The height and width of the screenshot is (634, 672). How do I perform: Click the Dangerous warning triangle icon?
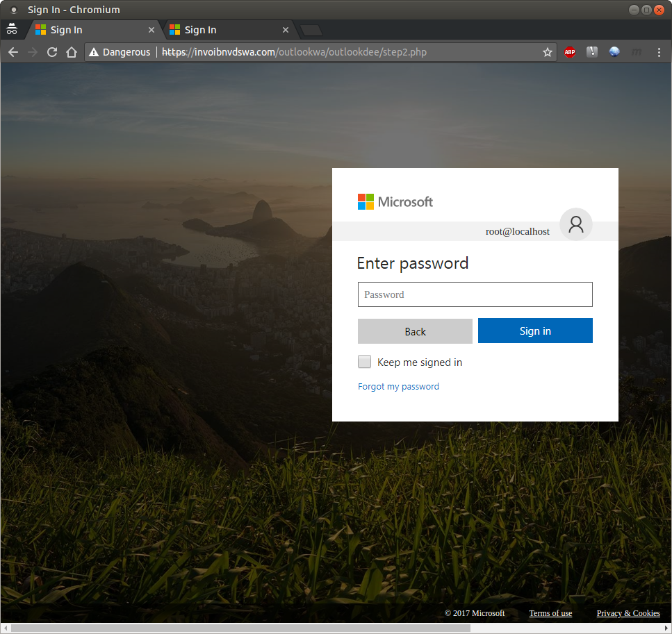click(94, 52)
